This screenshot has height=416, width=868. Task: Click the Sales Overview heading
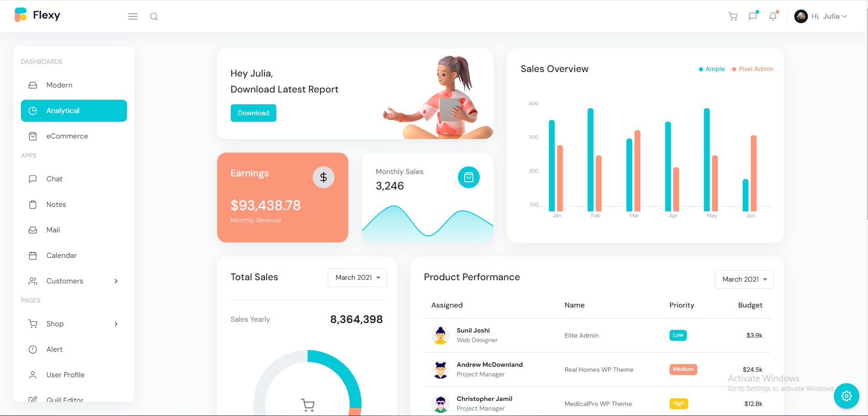point(554,69)
